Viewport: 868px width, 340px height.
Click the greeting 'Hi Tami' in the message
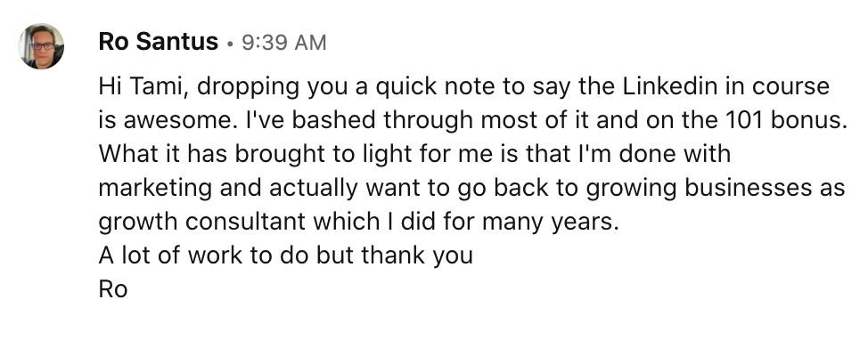tap(140, 87)
